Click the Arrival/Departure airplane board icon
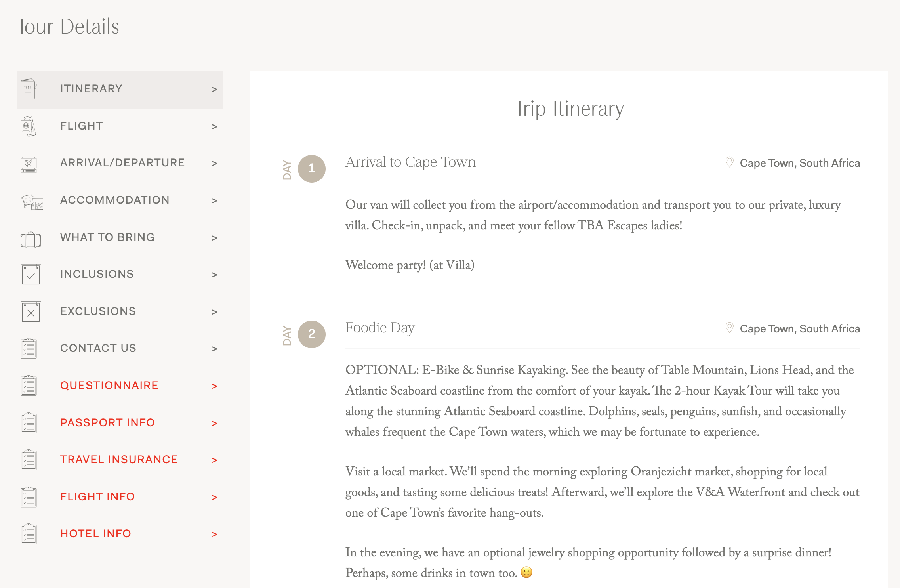This screenshot has width=900, height=588. point(28,164)
